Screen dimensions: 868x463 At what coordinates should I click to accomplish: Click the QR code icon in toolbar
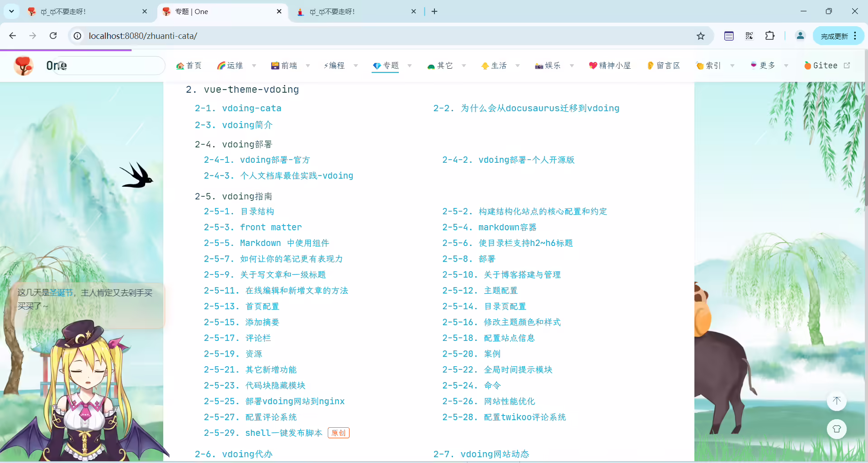pyautogui.click(x=749, y=36)
